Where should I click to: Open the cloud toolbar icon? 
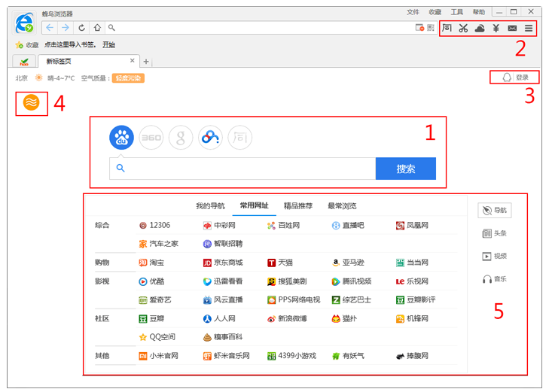pyautogui.click(x=480, y=28)
